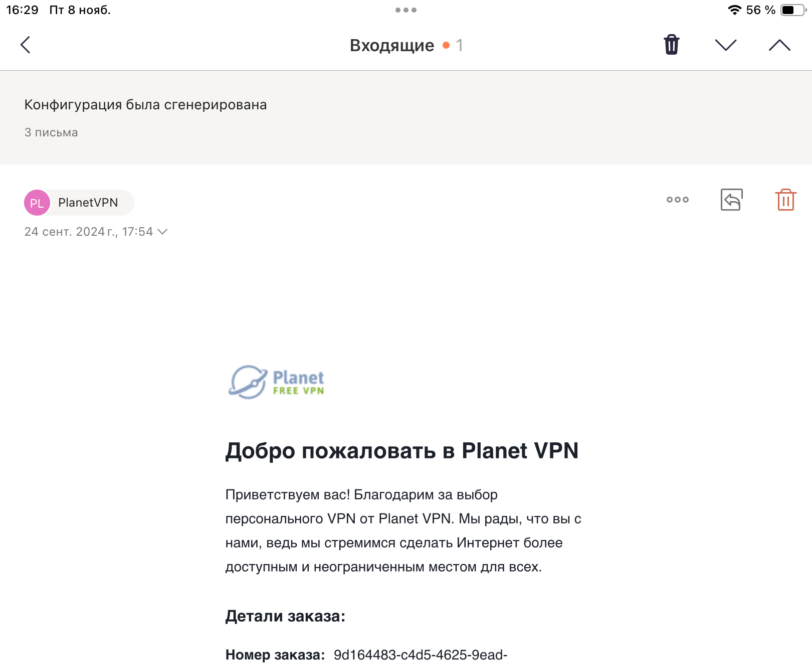Screen dimensions: 812x665
Task: Tap the 'Детали заказа:' heading
Action: [285, 616]
